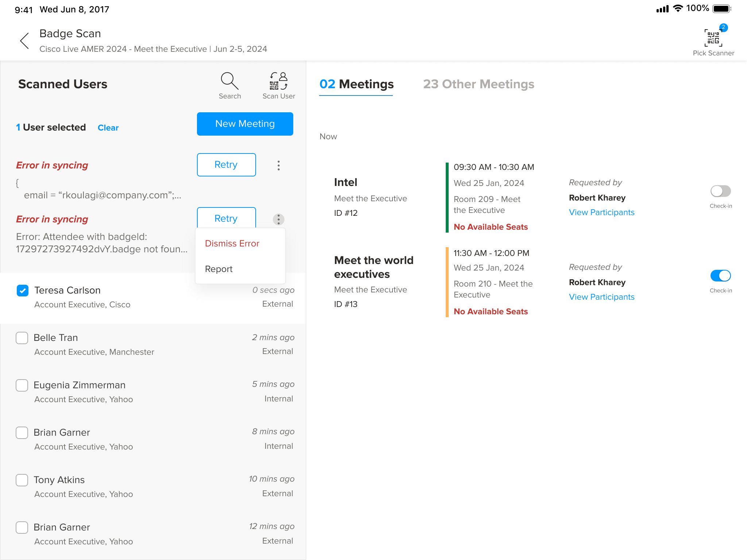The width and height of the screenshot is (747, 560).
Task: Clear the selected user
Action: [x=108, y=128]
